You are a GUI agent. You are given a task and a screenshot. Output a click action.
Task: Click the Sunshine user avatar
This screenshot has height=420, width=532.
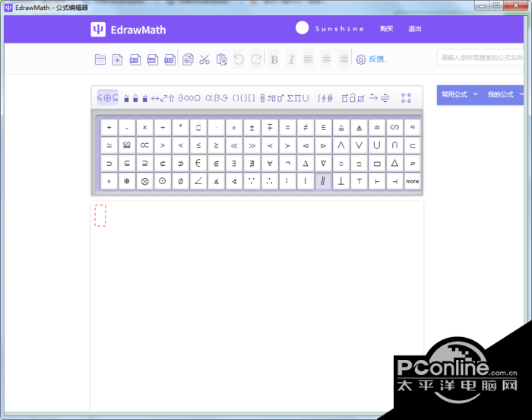pyautogui.click(x=302, y=28)
